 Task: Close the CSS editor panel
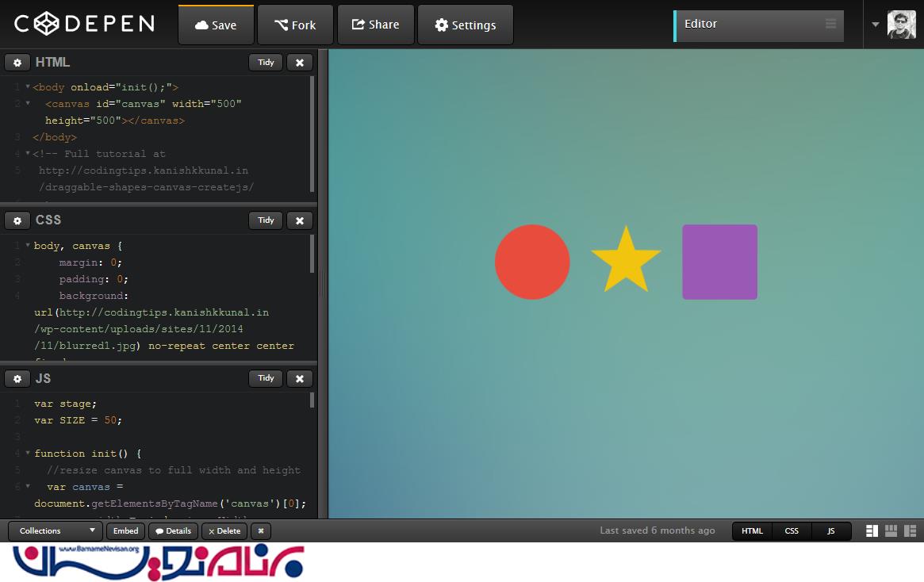pyautogui.click(x=300, y=220)
